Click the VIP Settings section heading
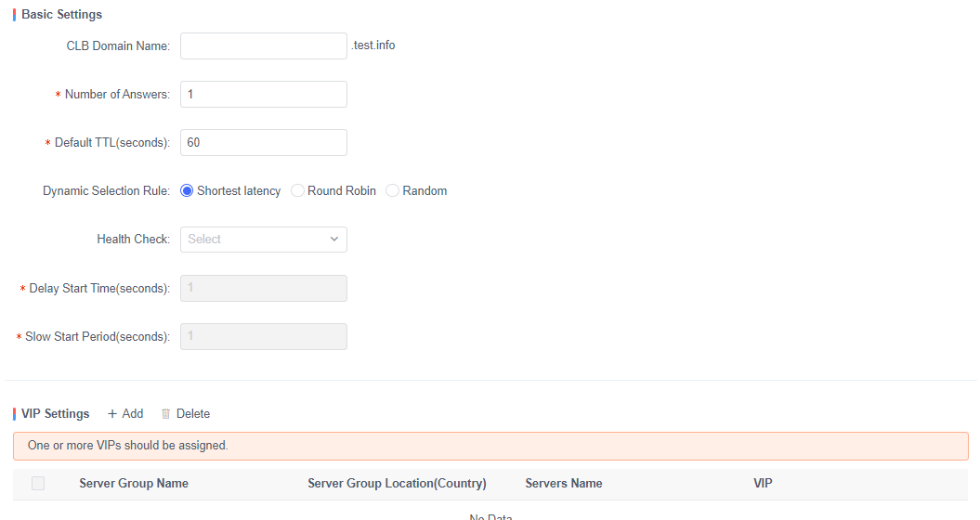The width and height of the screenshot is (980, 520). [56, 413]
